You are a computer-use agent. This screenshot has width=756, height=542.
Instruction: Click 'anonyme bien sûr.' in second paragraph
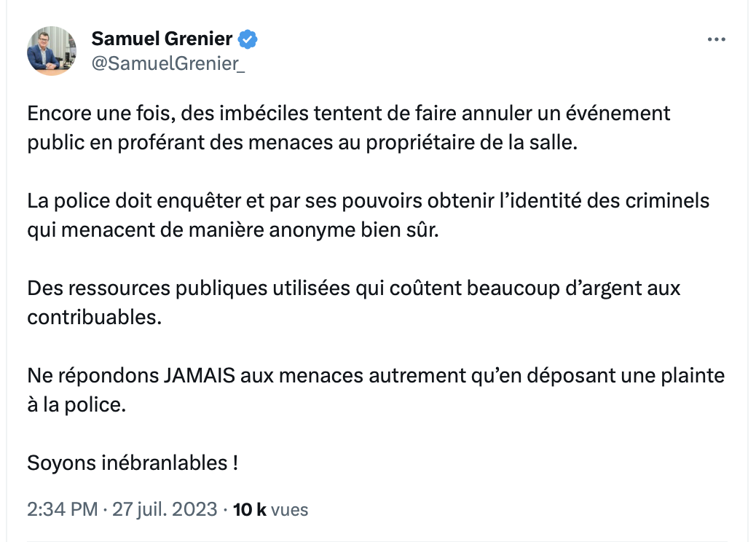(x=354, y=230)
